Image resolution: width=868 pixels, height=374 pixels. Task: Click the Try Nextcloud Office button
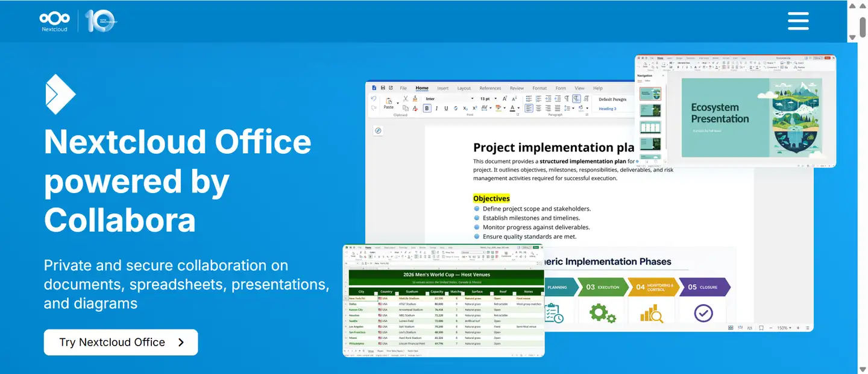121,342
